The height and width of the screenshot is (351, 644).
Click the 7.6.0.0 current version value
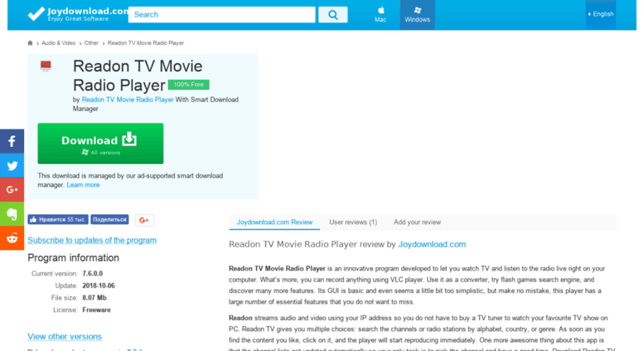point(92,273)
